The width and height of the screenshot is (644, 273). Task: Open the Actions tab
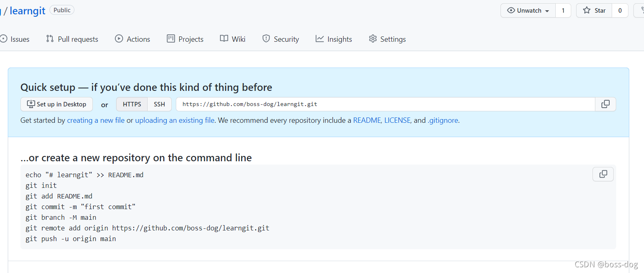132,39
